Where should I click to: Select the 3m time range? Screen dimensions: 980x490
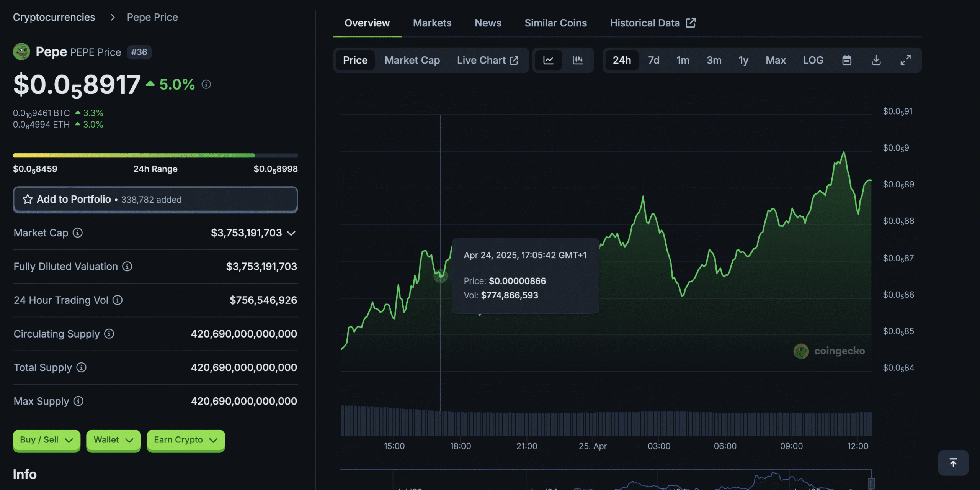click(714, 60)
